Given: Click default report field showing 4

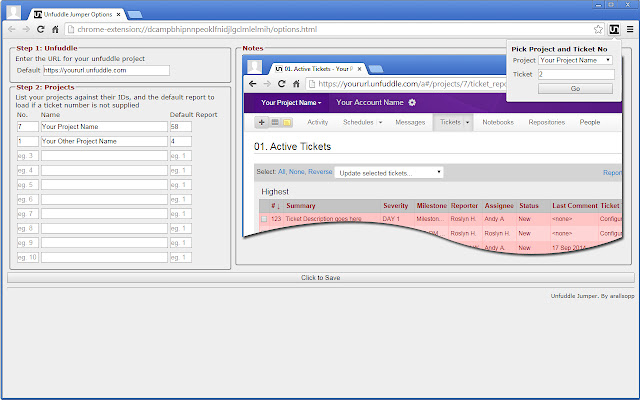Looking at the screenshot, I should [x=181, y=141].
